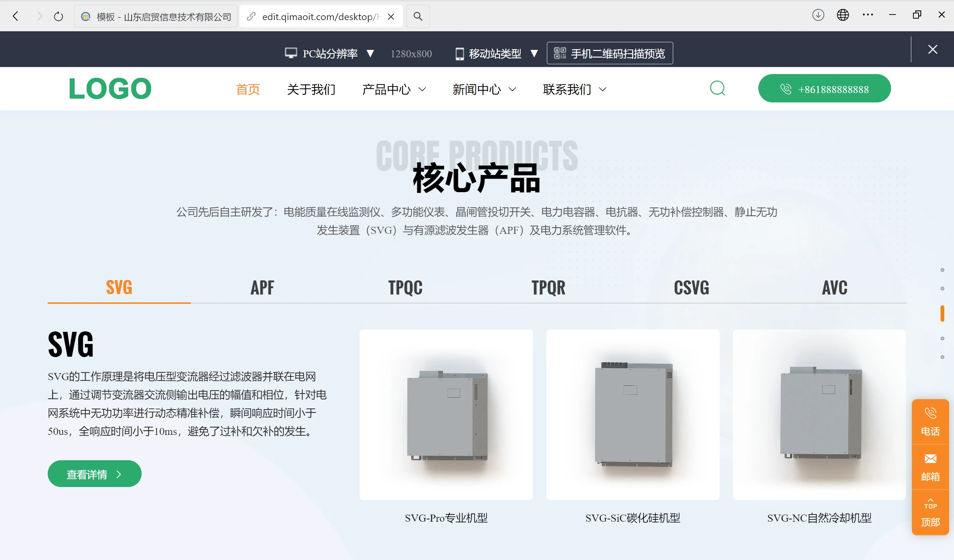Open the browser three-dots menu
The image size is (954, 560).
(868, 15)
